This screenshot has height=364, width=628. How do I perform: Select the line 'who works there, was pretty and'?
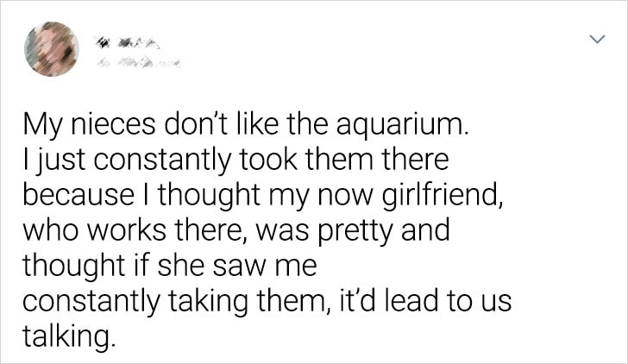click(x=236, y=231)
